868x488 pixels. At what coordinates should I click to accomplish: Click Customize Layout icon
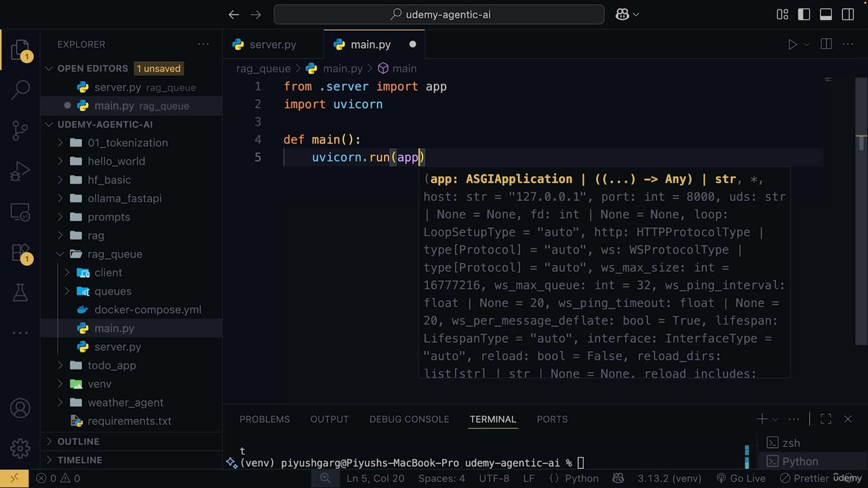pos(783,14)
